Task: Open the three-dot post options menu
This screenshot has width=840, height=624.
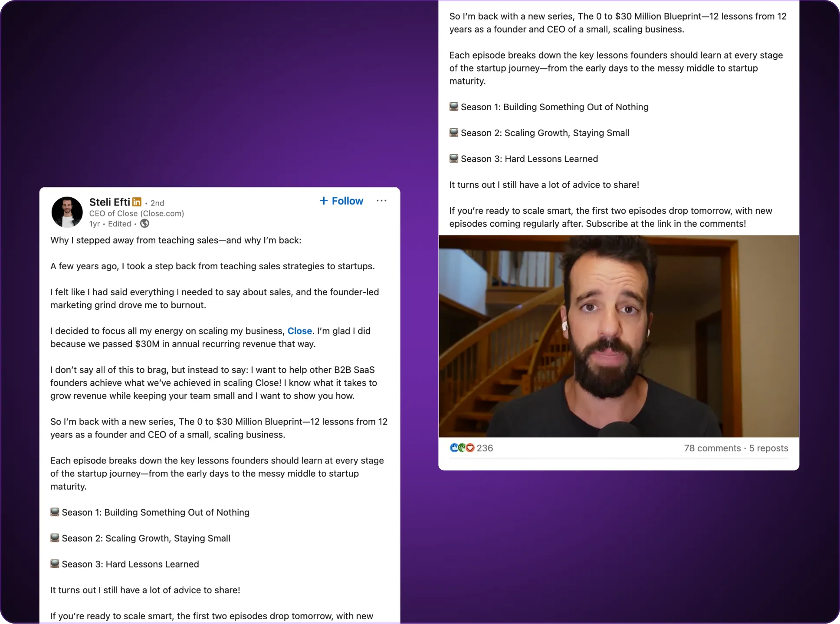Action: click(381, 201)
